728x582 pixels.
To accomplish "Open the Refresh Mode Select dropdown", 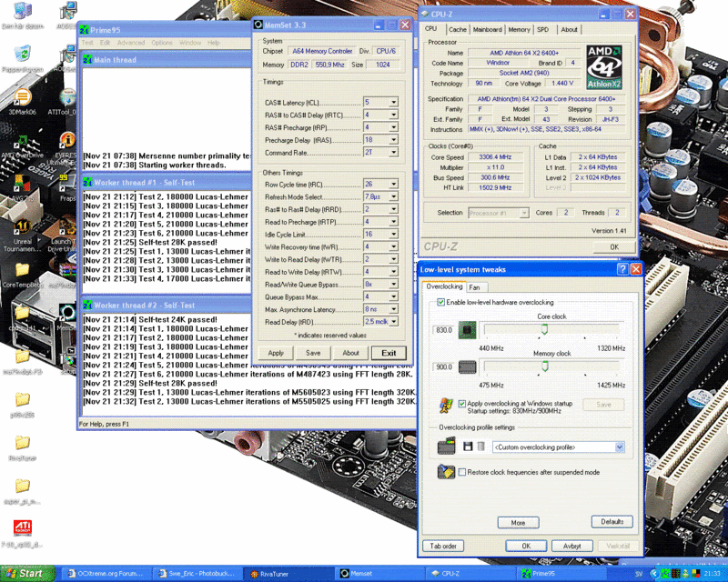I will [394, 196].
